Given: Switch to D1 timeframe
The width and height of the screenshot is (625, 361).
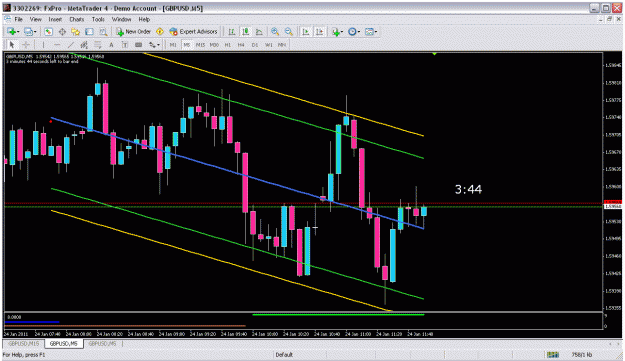Looking at the screenshot, I should click(x=255, y=45).
